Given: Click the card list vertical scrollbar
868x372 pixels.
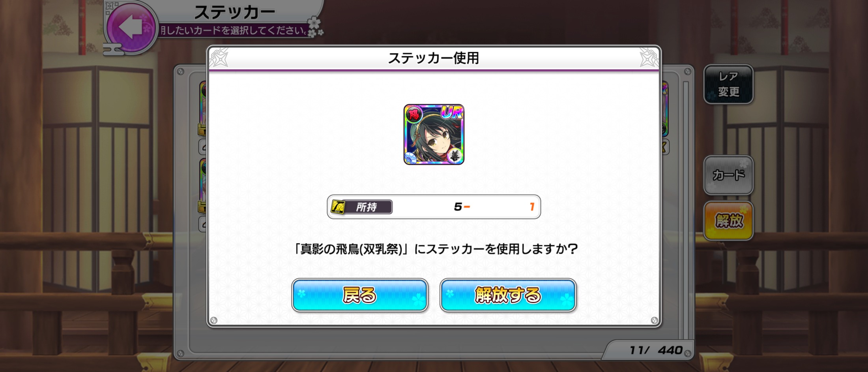Looking at the screenshot, I should (686, 205).
